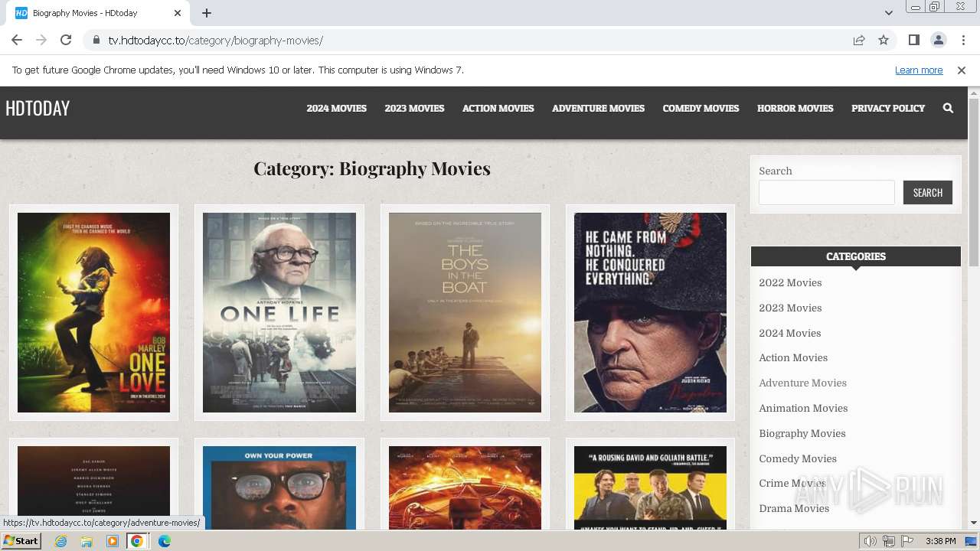Click the browser forward arrow

(41, 40)
